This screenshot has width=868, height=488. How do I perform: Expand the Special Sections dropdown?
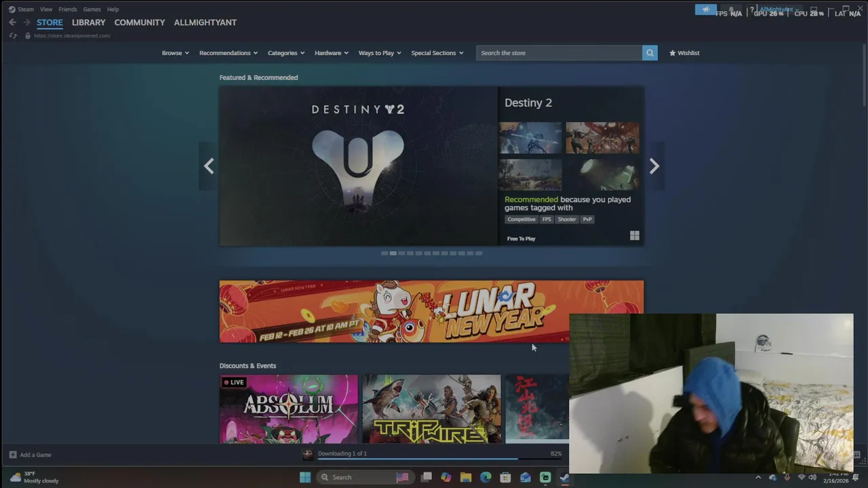437,53
